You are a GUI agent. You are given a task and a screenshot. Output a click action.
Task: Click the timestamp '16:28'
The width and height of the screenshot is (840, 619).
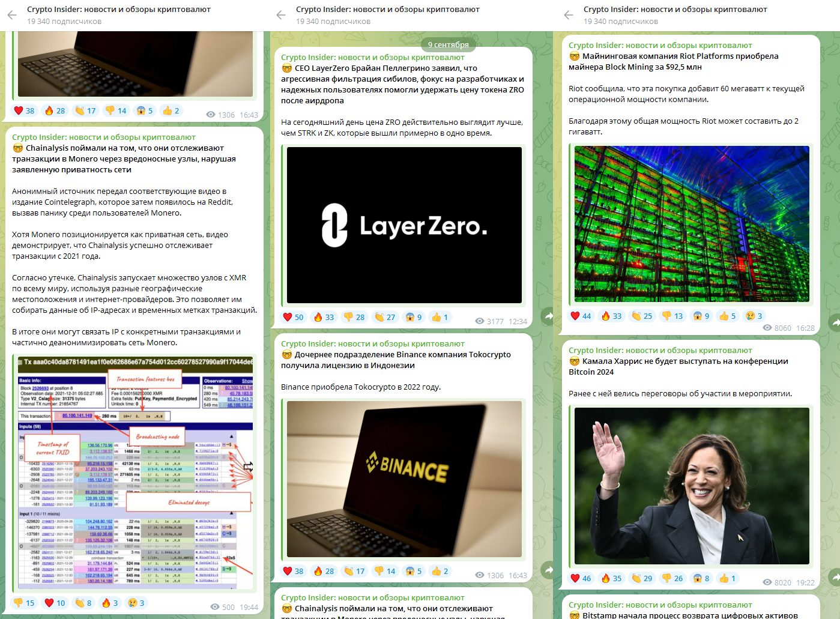point(805,328)
